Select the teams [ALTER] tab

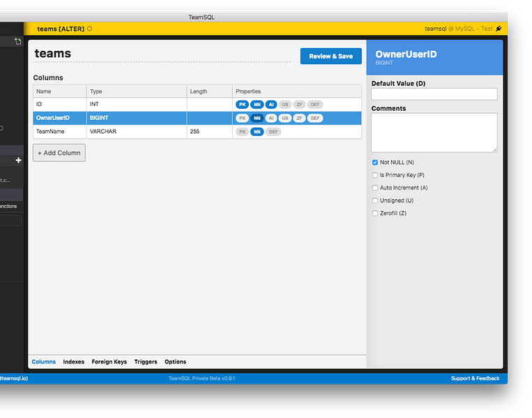tap(61, 29)
